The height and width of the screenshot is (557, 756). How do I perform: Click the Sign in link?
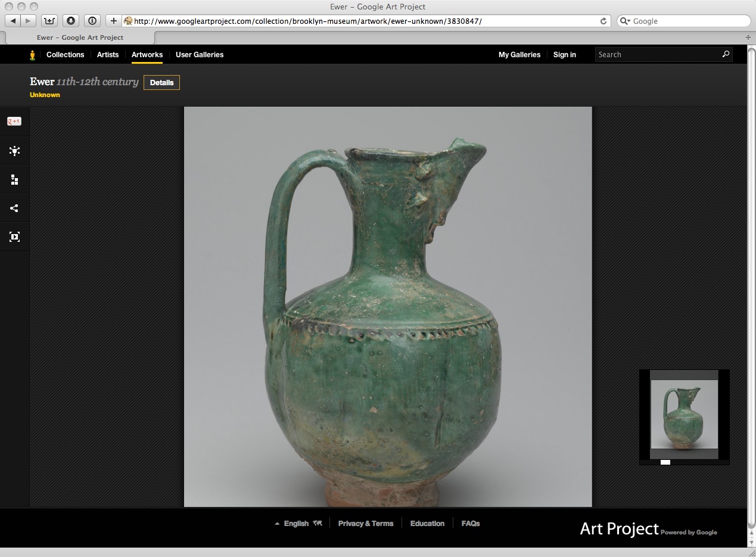tap(565, 54)
